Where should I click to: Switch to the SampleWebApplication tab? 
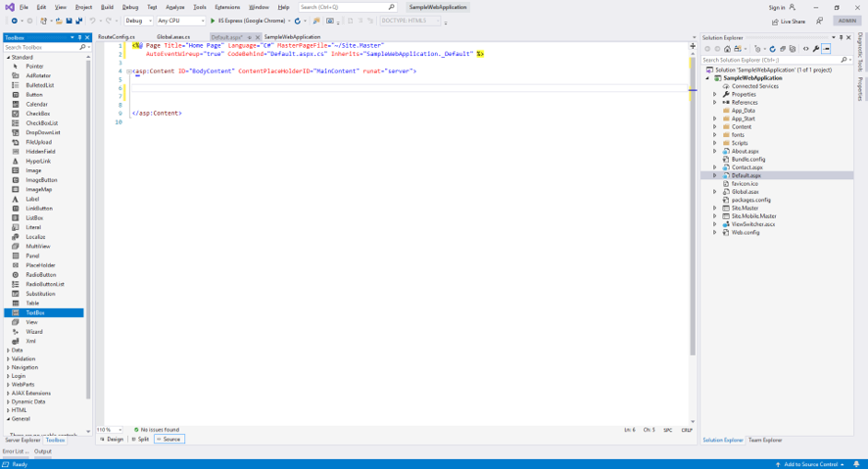292,37
